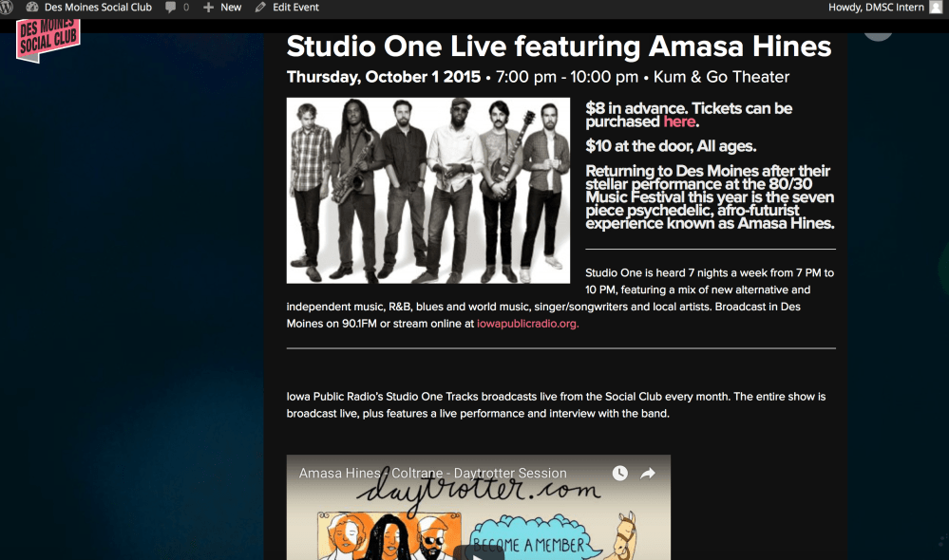The width and height of the screenshot is (949, 560).
Task: Click the WordPress logo icon
Action: (x=6, y=8)
